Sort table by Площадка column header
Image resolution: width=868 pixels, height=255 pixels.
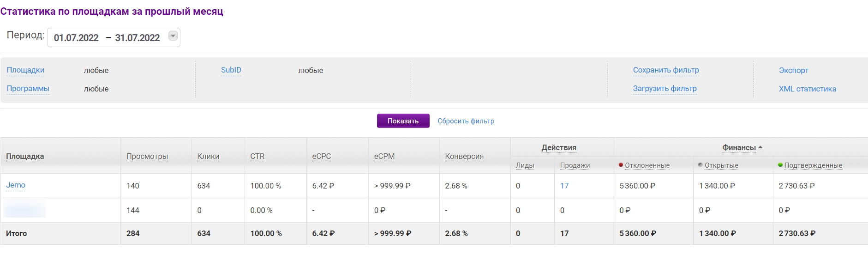tap(25, 156)
